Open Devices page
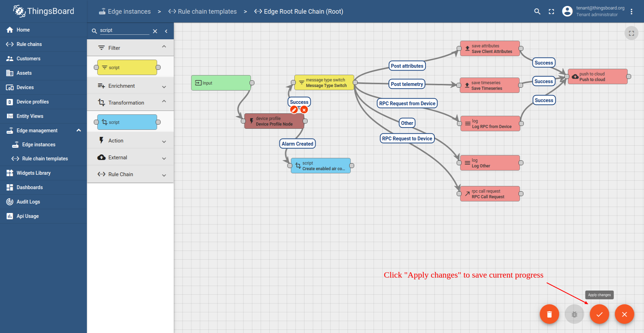Image resolution: width=644 pixels, height=333 pixels. [x=43, y=87]
